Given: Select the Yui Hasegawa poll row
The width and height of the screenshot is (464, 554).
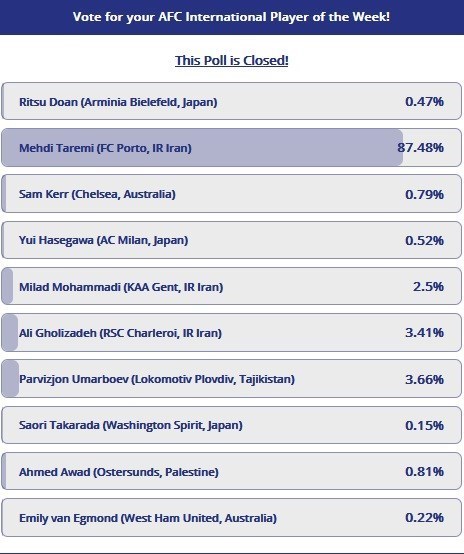Looking at the screenshot, I should 231,240.
